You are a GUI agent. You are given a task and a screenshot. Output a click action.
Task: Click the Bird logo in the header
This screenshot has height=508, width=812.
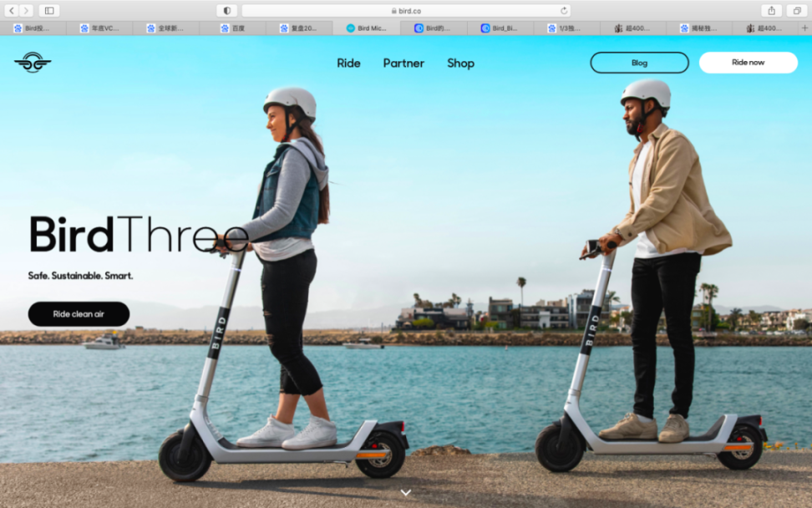(33, 63)
